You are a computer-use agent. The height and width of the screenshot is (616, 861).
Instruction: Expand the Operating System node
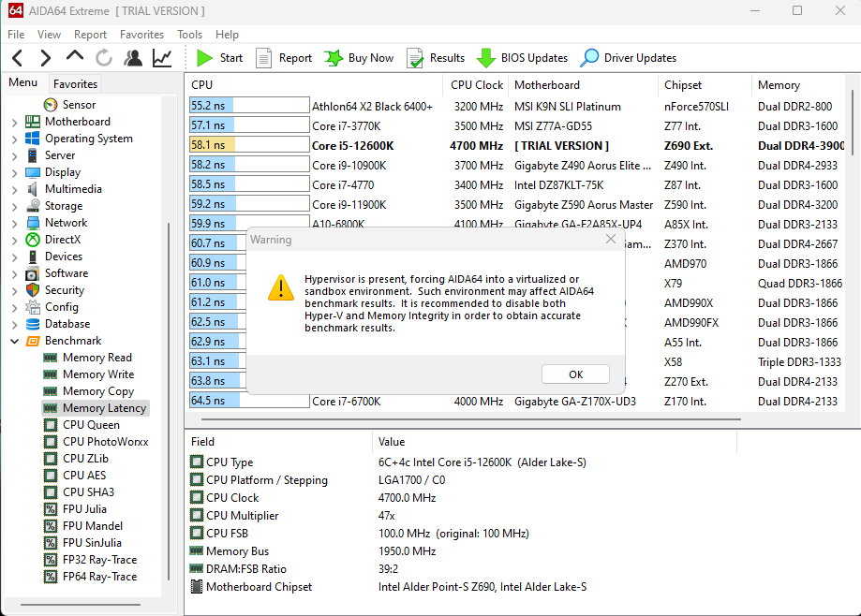pos(14,139)
